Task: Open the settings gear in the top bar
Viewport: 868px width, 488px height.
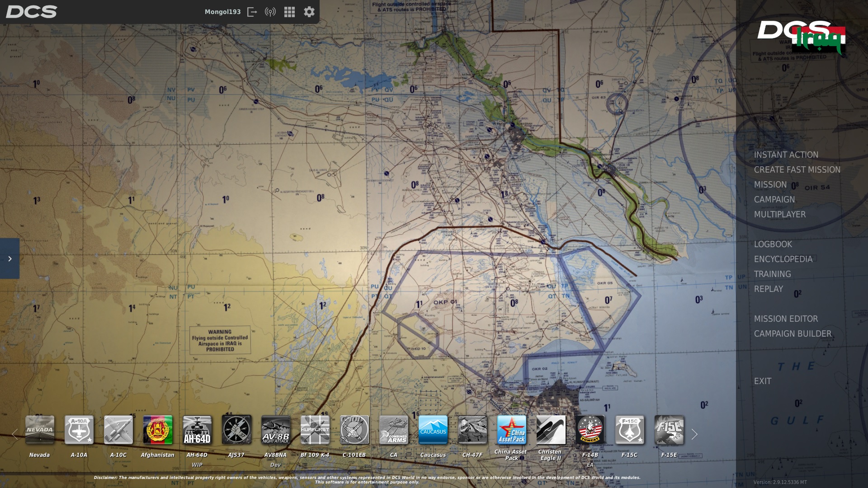Action: (309, 12)
